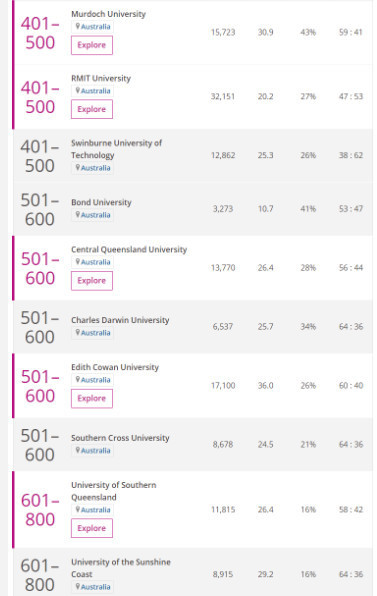Click the location pin icon under RMIT University
This screenshot has height=596, width=377.
78,90
